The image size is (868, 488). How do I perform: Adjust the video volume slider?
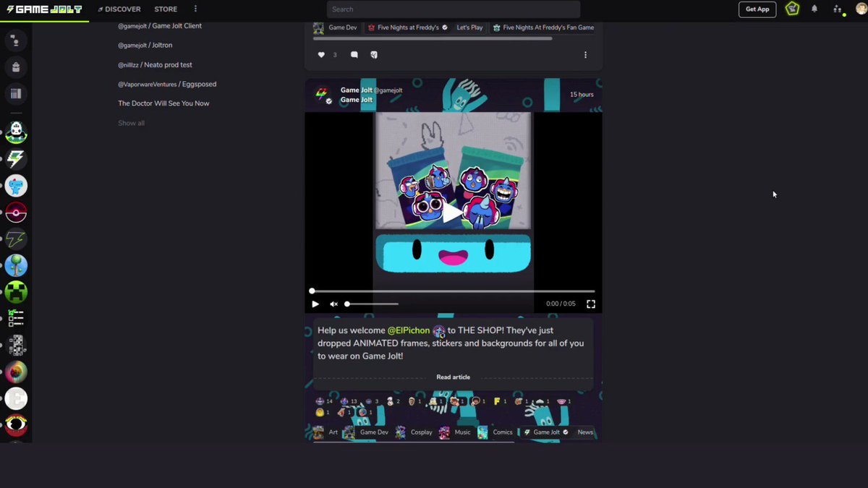pos(372,304)
